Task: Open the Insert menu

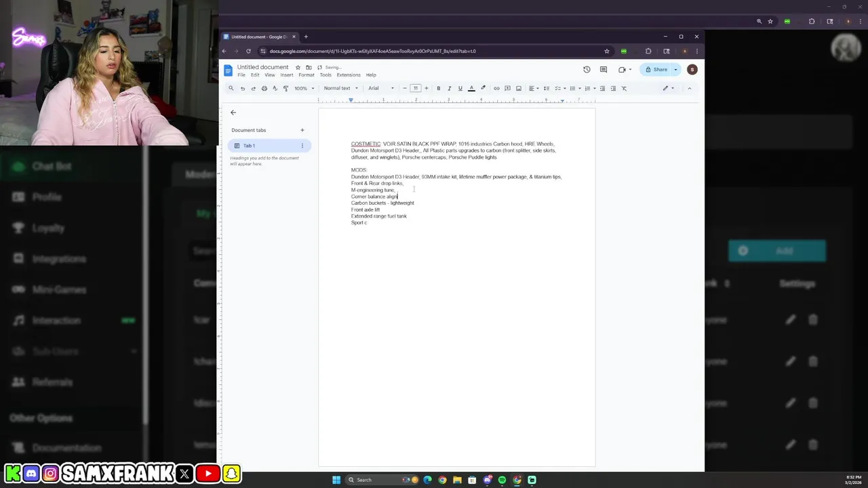Action: pos(287,75)
